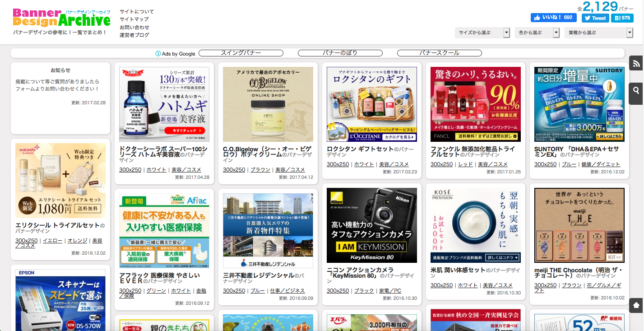Open the SUNTORY DHA&EPA banner thumbnail
Viewport: 644px width, 331px height.
click(579, 104)
